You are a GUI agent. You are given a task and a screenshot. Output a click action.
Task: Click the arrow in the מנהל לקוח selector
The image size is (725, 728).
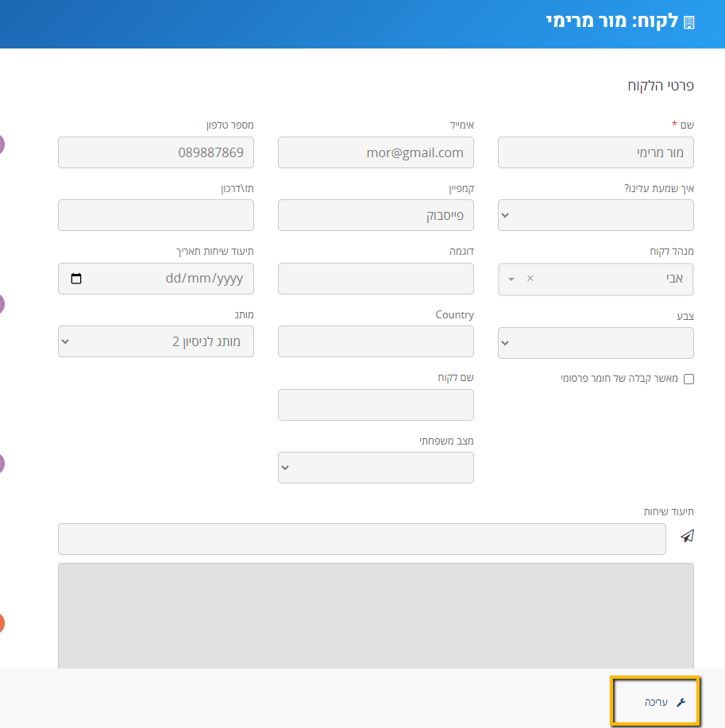pos(511,279)
